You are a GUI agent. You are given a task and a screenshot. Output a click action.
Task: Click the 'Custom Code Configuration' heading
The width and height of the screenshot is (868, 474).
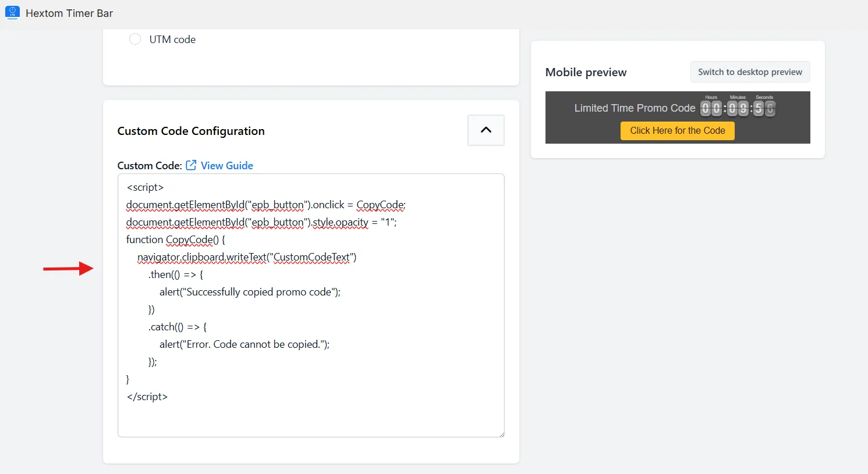coord(191,131)
